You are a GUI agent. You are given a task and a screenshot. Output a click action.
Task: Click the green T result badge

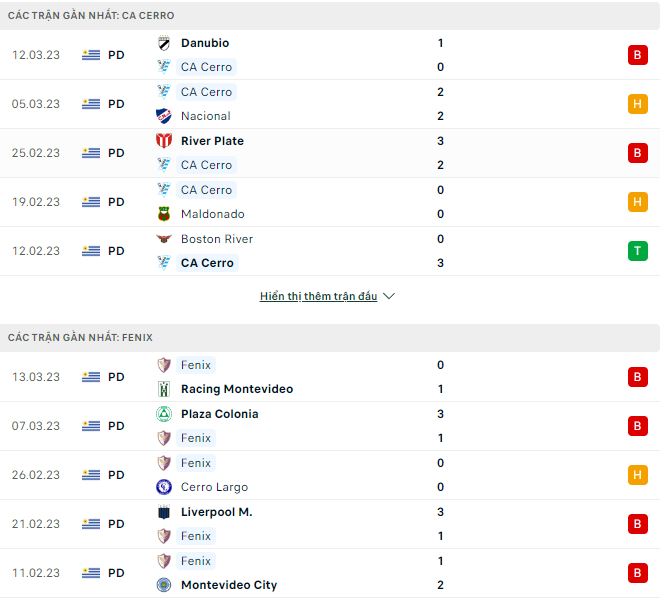(x=638, y=251)
